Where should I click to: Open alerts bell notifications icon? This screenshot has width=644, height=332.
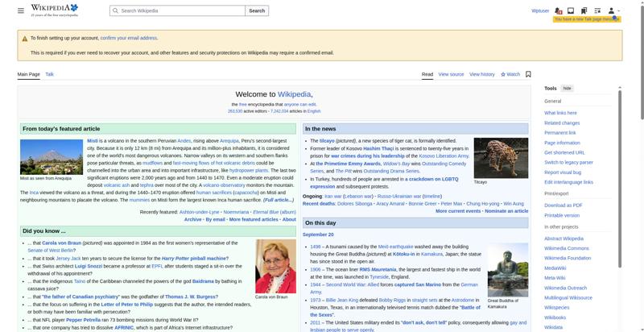[558, 10]
